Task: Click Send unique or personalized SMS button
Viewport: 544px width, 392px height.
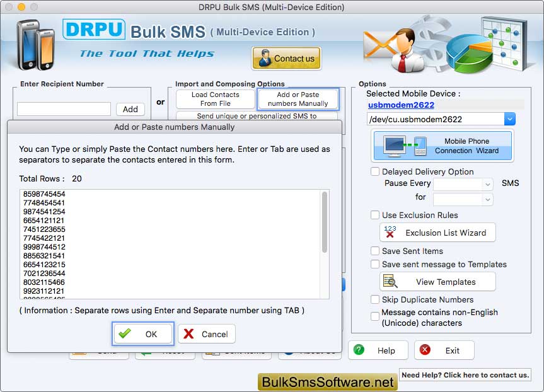Action: [x=257, y=116]
